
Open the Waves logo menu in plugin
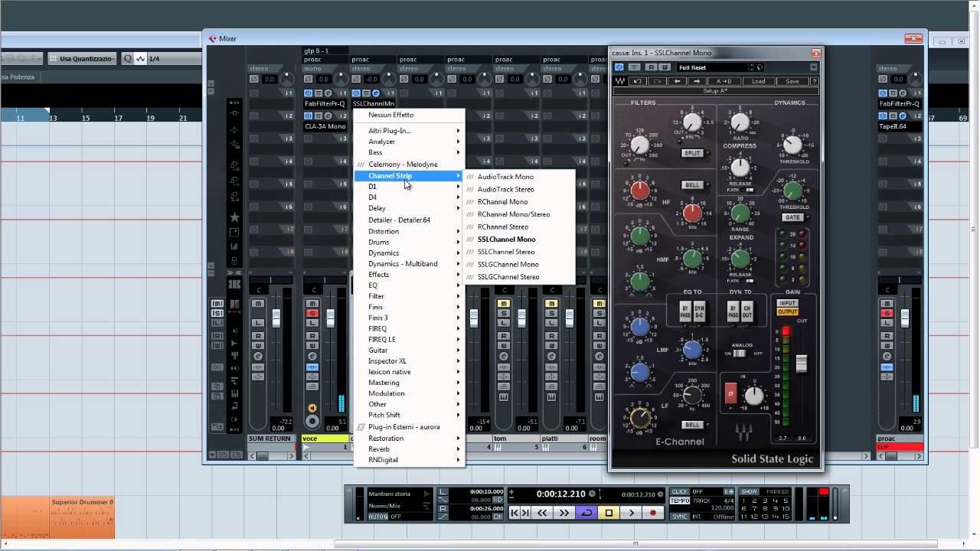point(620,81)
